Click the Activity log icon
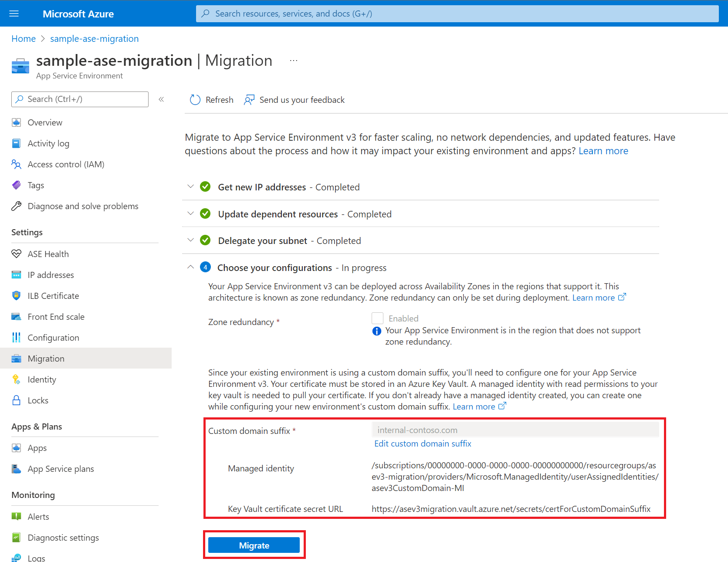The height and width of the screenshot is (562, 728). (17, 143)
